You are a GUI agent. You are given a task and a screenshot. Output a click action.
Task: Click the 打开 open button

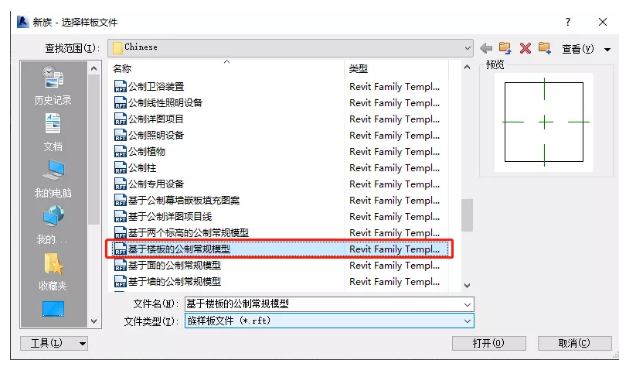click(489, 343)
